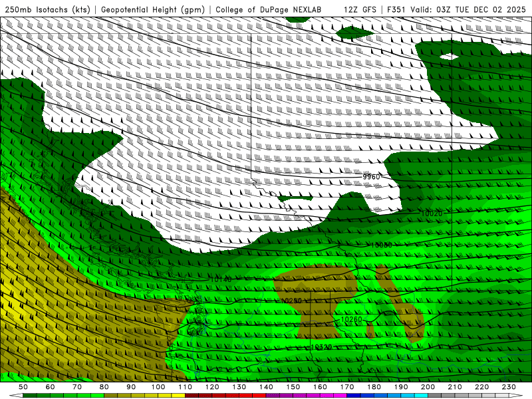Click the 50 value on the color scale

tap(23, 387)
